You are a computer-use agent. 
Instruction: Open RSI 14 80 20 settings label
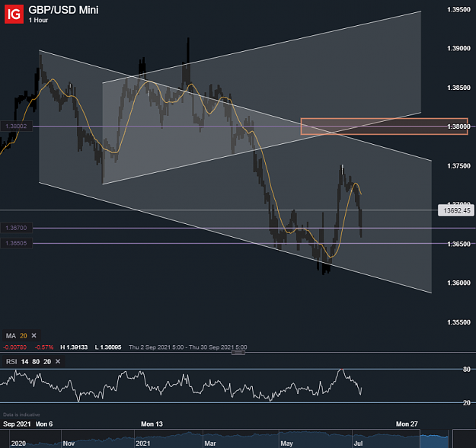28,361
